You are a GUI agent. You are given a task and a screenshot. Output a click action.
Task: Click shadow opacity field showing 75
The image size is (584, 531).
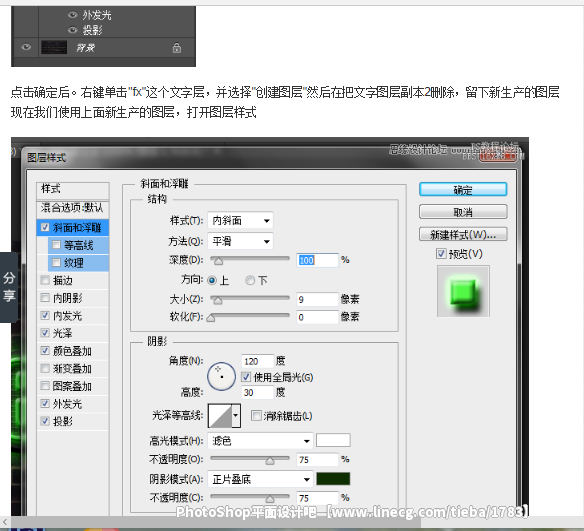tap(317, 498)
